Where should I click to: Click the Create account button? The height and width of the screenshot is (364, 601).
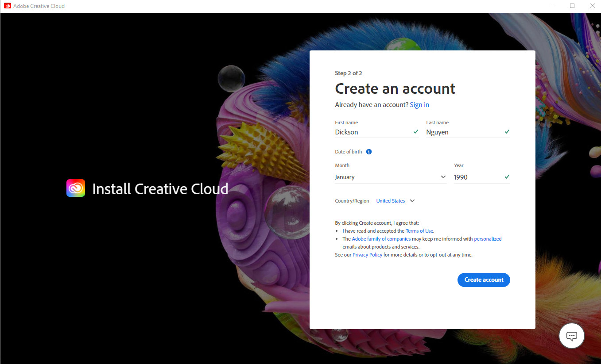(484, 280)
